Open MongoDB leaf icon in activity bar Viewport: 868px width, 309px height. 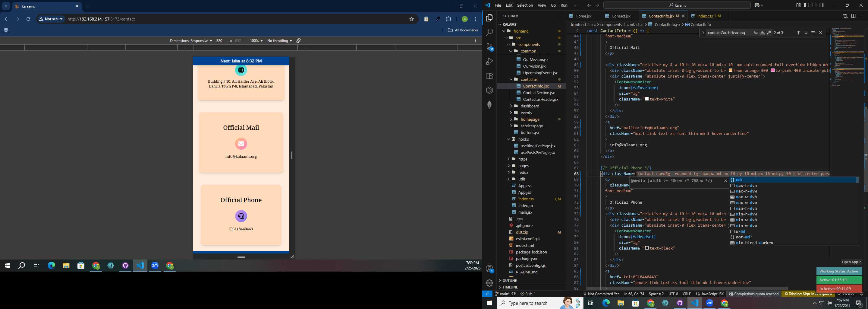[489, 105]
